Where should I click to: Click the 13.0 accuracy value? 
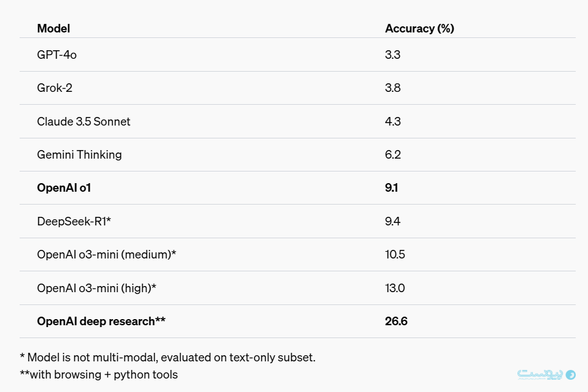tap(395, 288)
